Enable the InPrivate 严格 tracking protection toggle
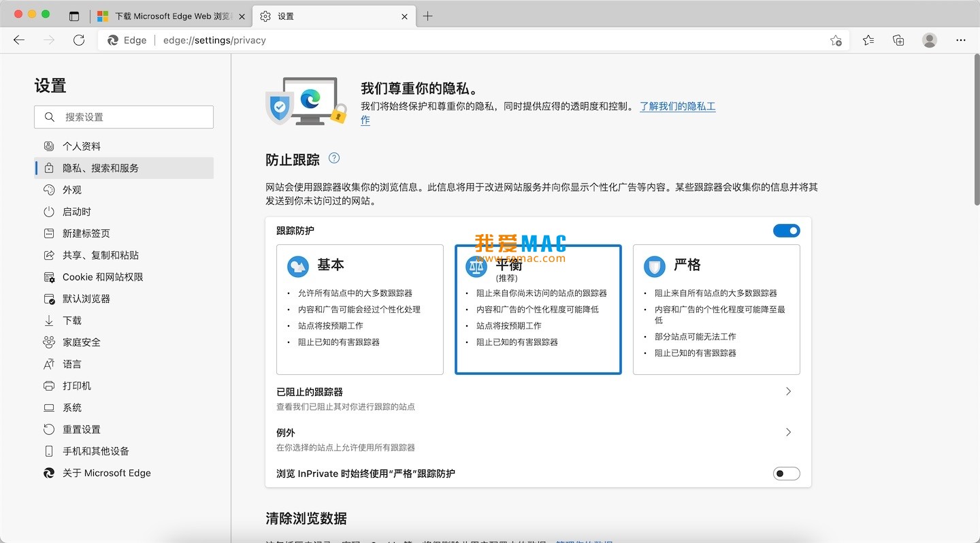Screen dimensions: 980x543 (x=786, y=474)
